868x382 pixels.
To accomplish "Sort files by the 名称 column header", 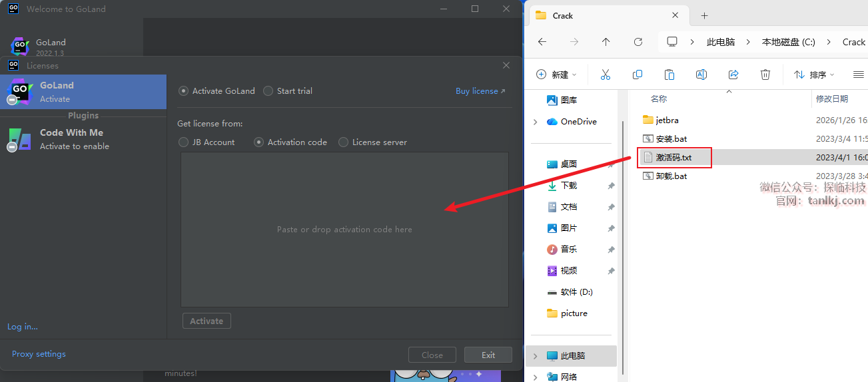I will pyautogui.click(x=659, y=98).
